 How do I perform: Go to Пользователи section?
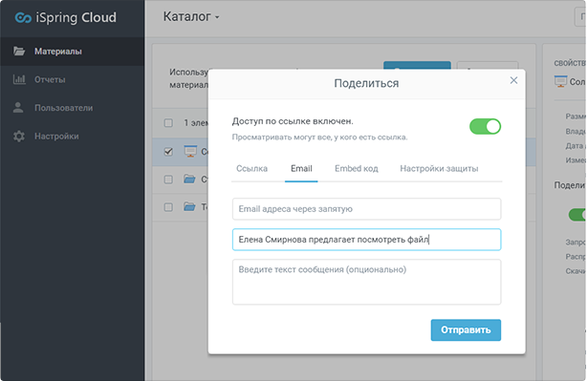pyautogui.click(x=72, y=108)
